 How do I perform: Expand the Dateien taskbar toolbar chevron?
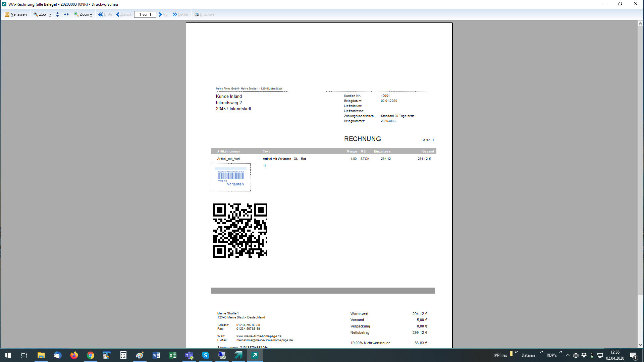pyautogui.click(x=541, y=352)
